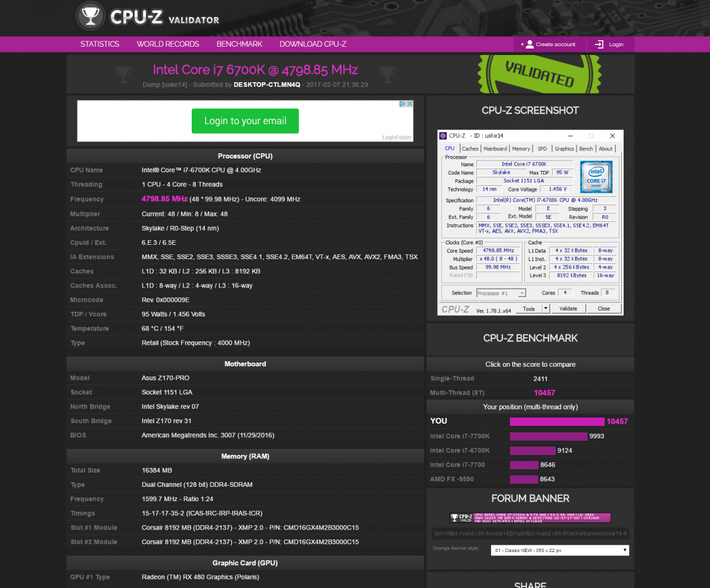Click the Motherboard section header
Viewport: 710px width, 588px height.
tap(245, 364)
